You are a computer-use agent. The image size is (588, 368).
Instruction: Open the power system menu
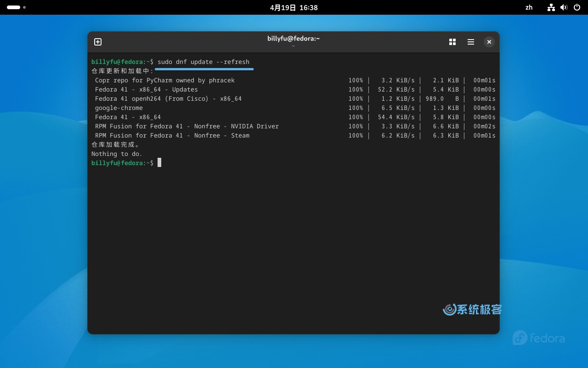(x=577, y=7)
